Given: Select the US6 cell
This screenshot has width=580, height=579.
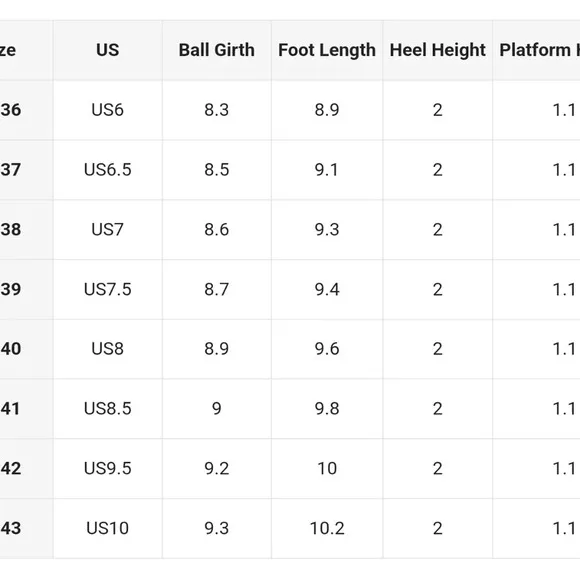Looking at the screenshot, I should pyautogui.click(x=108, y=110).
